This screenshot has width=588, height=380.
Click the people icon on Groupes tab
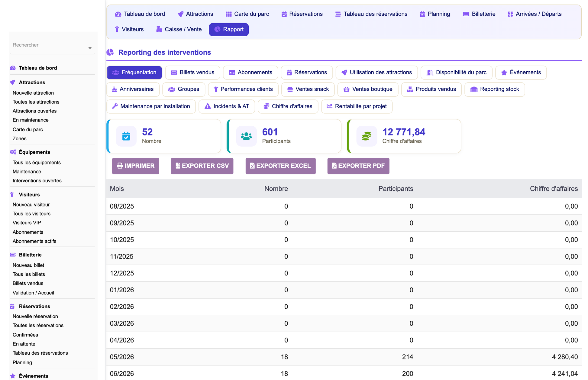(x=172, y=89)
